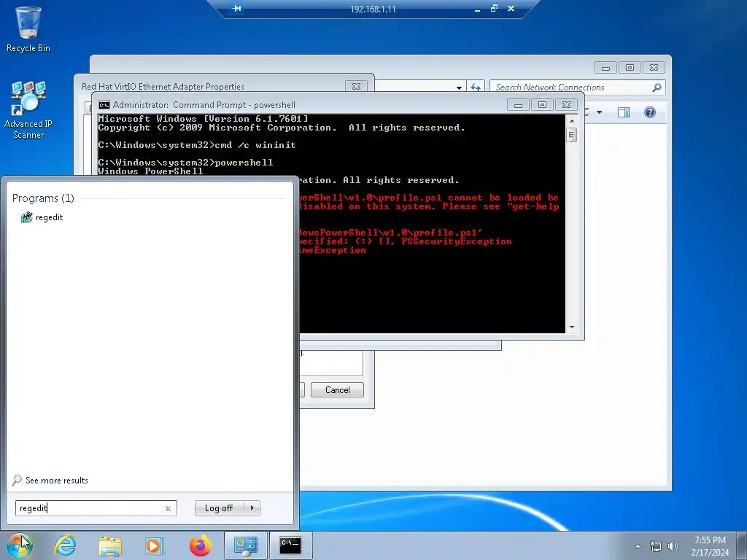This screenshot has width=747, height=560.
Task: Close Red Hat VirtIO Adapter Properties dialog
Action: [356, 86]
